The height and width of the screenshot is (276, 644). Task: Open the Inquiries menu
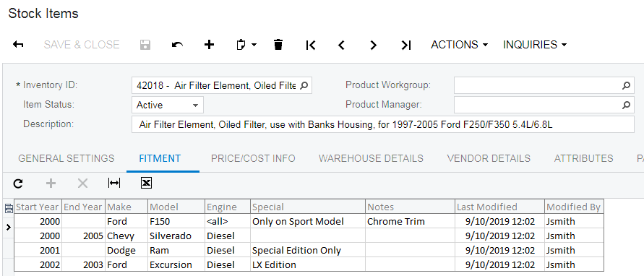535,44
